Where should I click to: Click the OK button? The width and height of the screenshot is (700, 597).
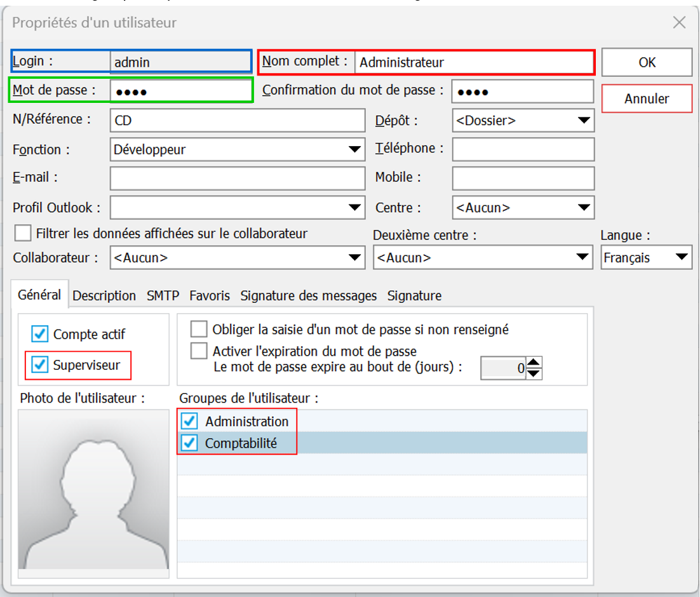pyautogui.click(x=647, y=62)
